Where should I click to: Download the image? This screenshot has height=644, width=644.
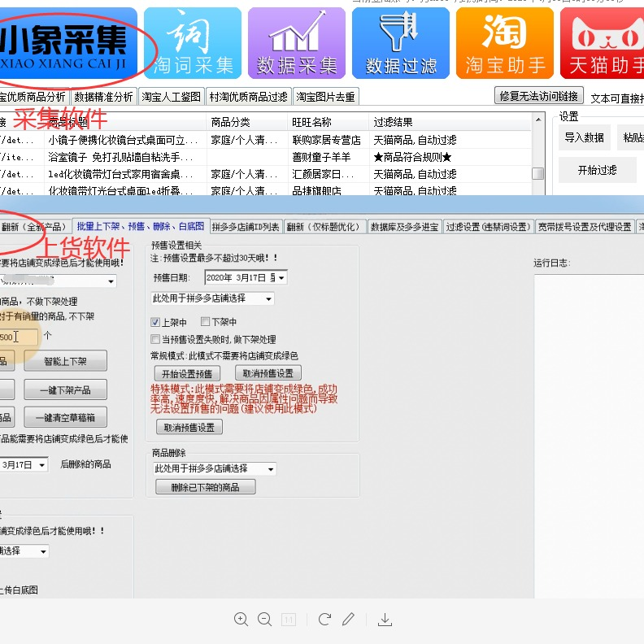coord(385,620)
